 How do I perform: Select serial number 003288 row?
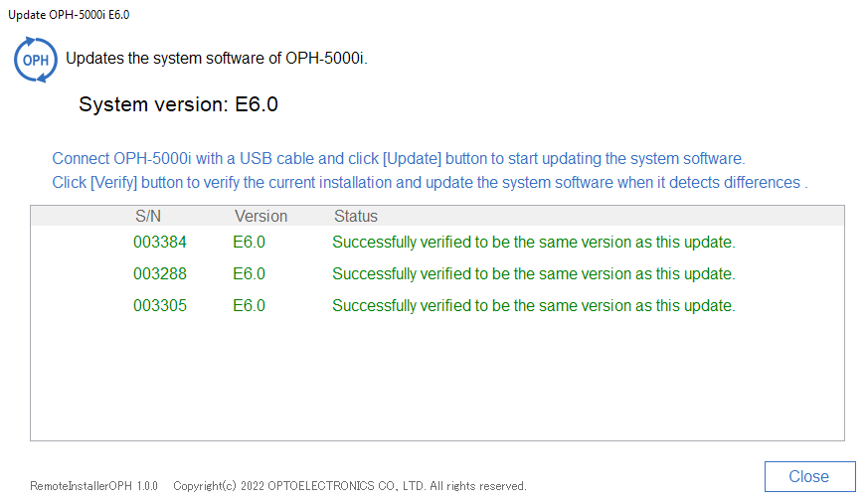[436, 274]
